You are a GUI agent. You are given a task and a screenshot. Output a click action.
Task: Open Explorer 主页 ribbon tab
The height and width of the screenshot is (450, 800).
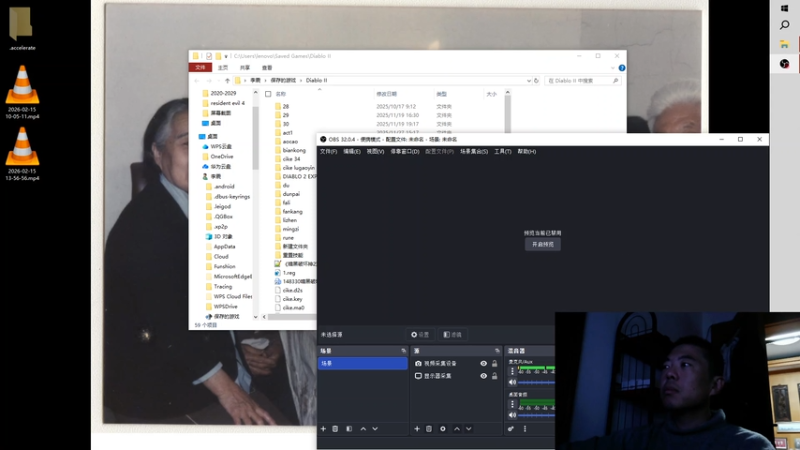coord(223,68)
